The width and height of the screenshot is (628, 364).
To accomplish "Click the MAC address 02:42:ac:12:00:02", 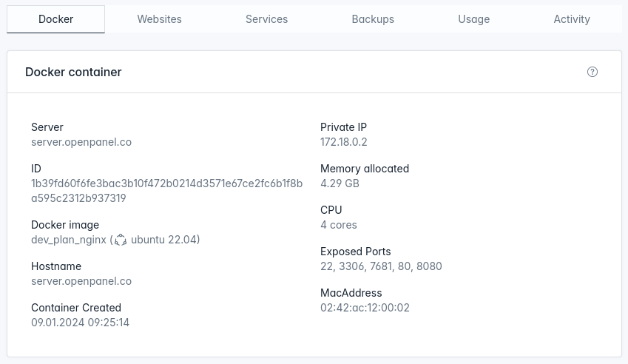I will (x=365, y=308).
